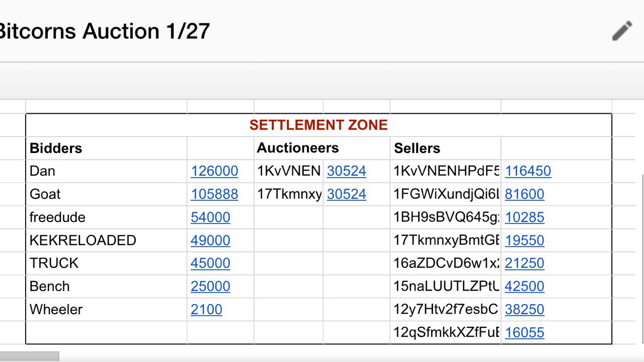Open the seller 116450 link

tap(528, 171)
